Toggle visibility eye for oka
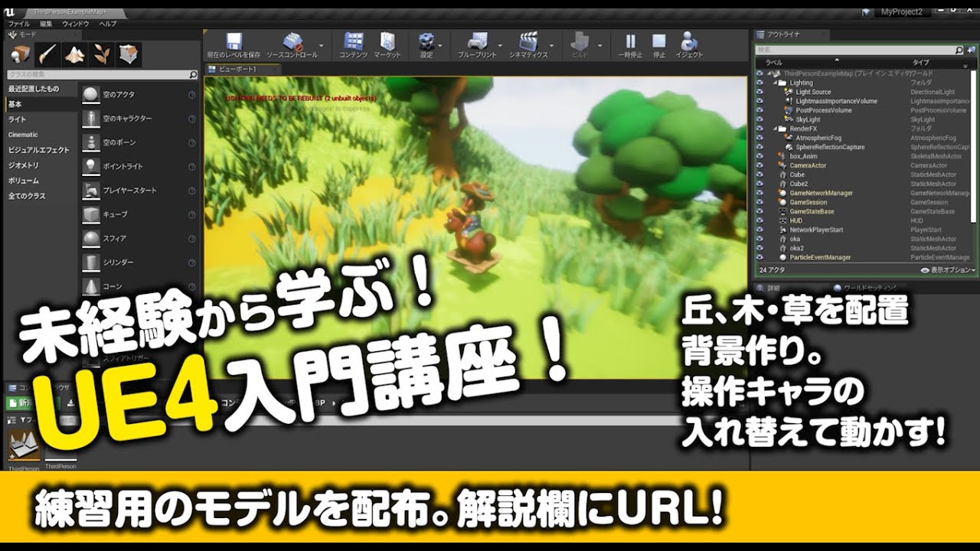 [x=759, y=239]
